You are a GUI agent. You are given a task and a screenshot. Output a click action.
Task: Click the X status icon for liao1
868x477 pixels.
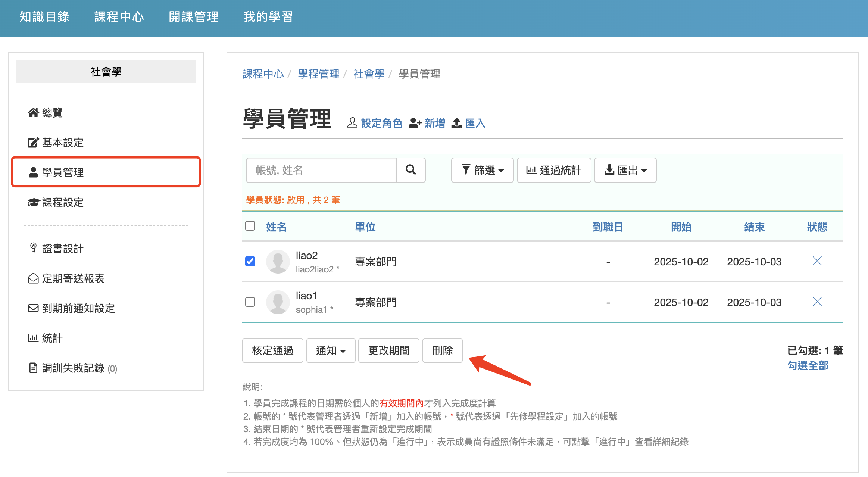(817, 302)
